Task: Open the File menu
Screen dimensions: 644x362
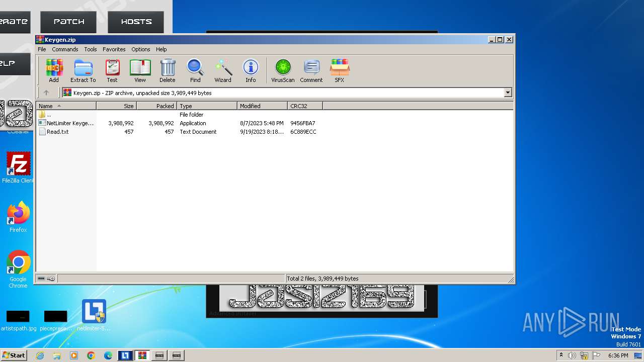Action: tap(42, 49)
